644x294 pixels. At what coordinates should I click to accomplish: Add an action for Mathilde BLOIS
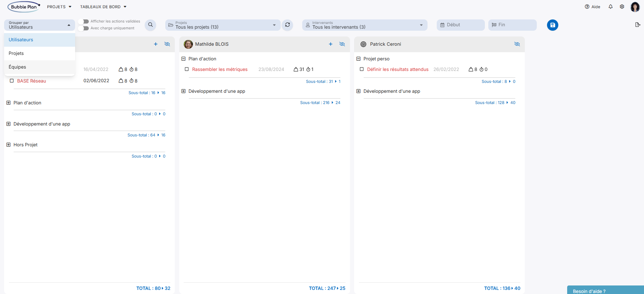click(331, 44)
